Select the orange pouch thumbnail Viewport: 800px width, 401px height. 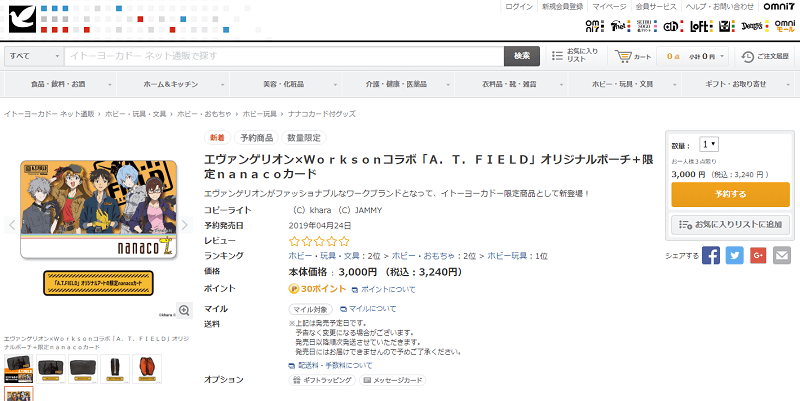pyautogui.click(x=147, y=369)
